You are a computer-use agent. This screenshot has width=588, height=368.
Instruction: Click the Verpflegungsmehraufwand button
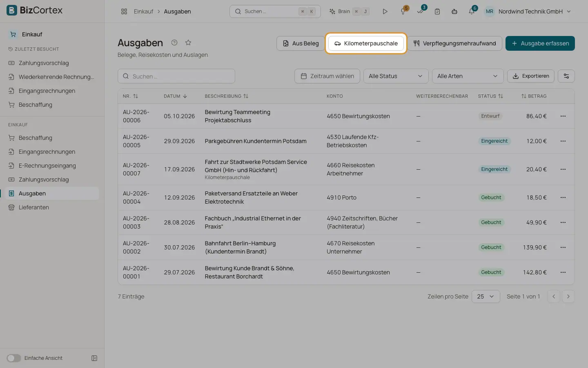454,43
